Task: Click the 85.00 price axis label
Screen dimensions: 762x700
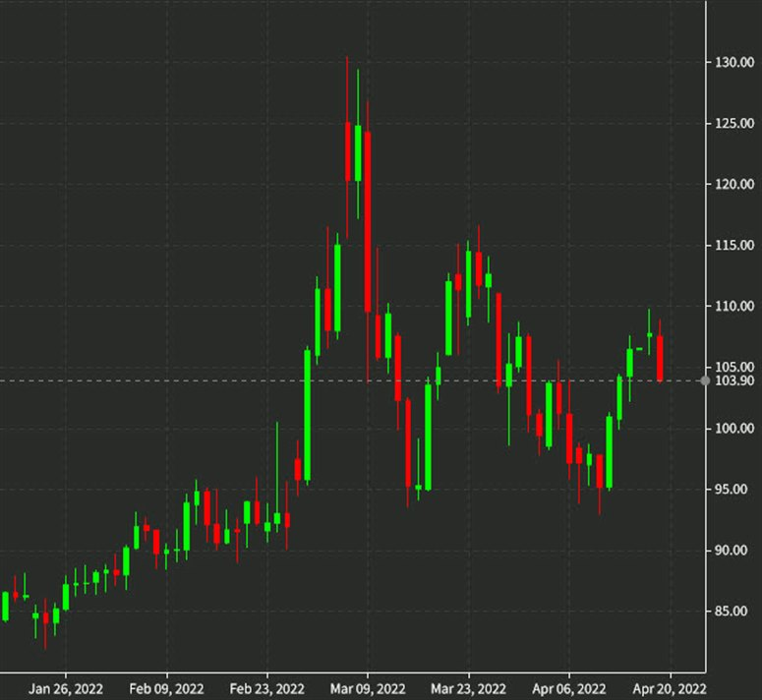Action: click(731, 612)
